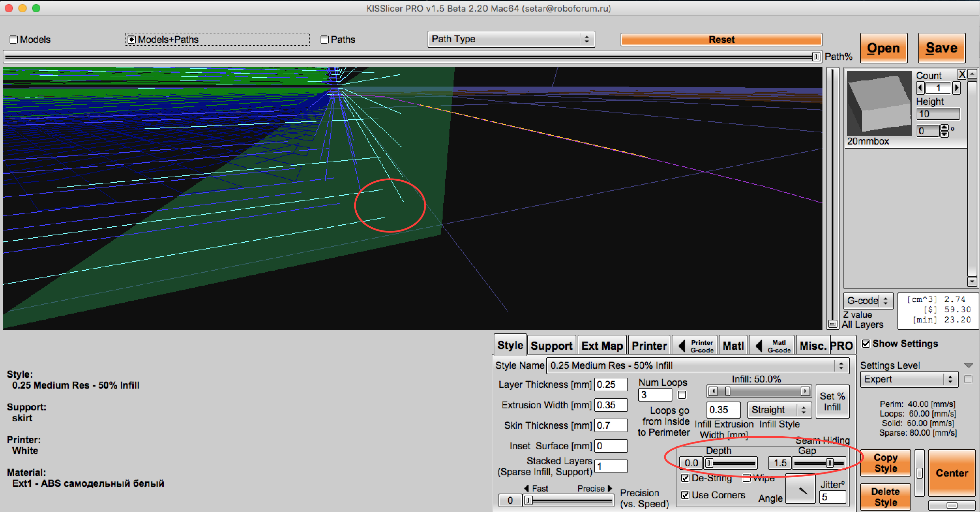The image size is (980, 512).
Task: Click the rotation degree up stepper arrow
Action: [x=945, y=128]
